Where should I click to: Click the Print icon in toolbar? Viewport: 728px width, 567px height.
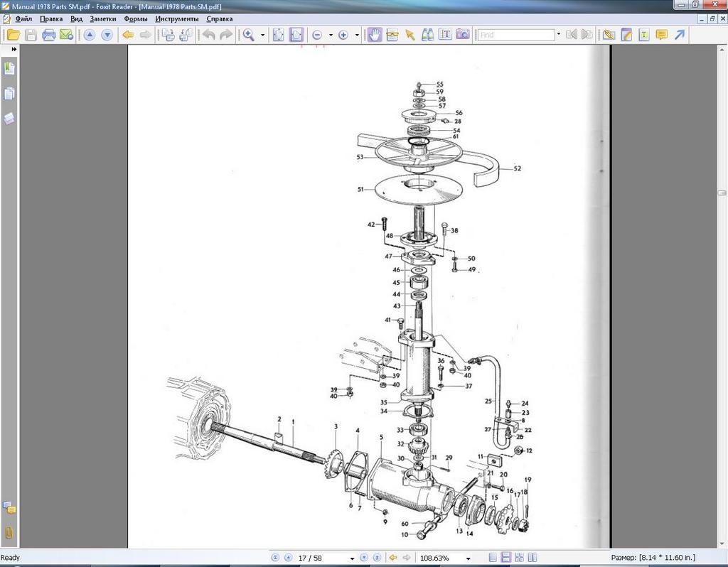coord(49,34)
